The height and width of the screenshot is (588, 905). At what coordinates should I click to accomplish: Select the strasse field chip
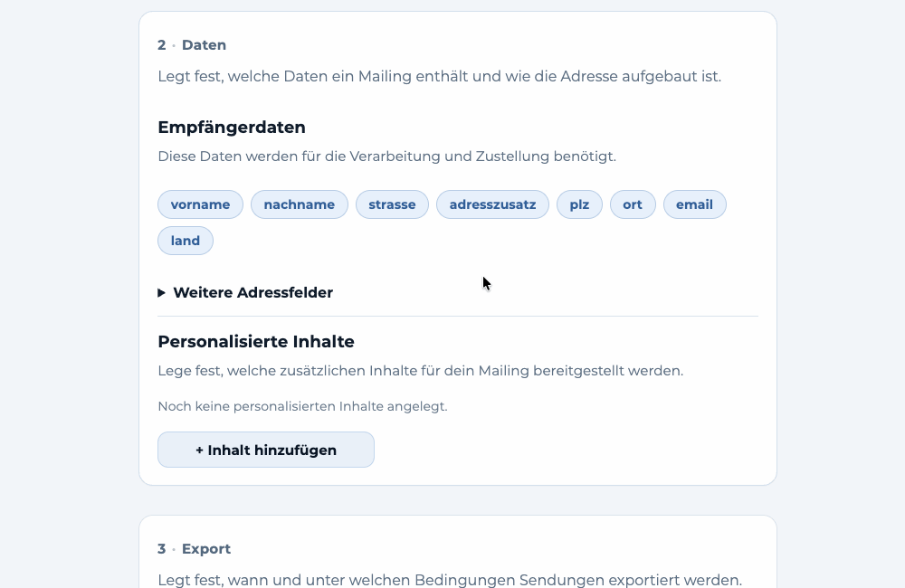point(392,204)
